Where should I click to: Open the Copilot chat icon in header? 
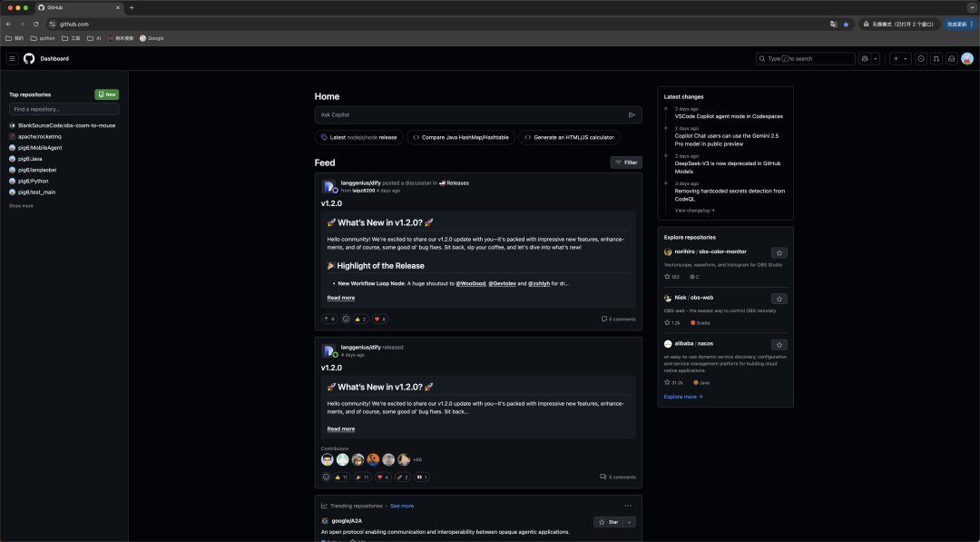(x=865, y=59)
